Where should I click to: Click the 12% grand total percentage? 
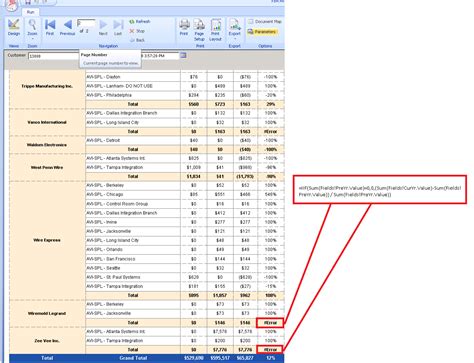271,358
